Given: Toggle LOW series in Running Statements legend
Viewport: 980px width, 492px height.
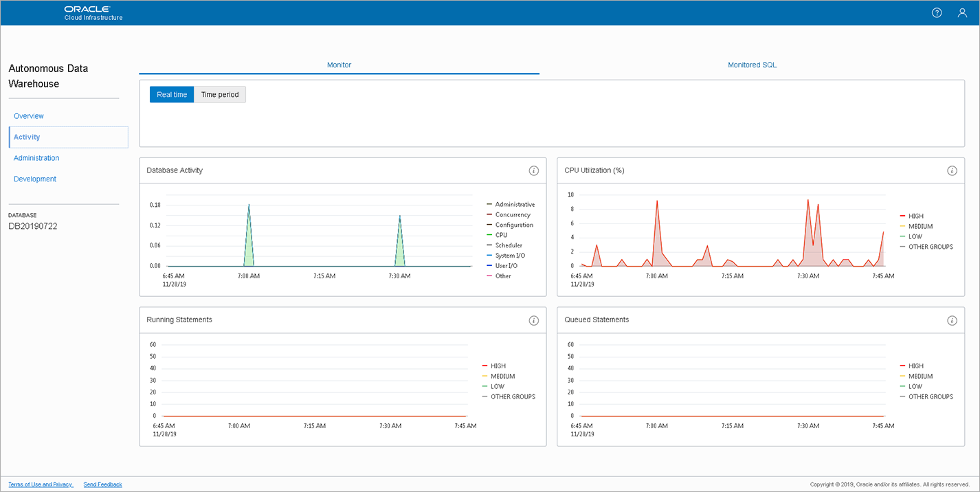Looking at the screenshot, I should 493,386.
